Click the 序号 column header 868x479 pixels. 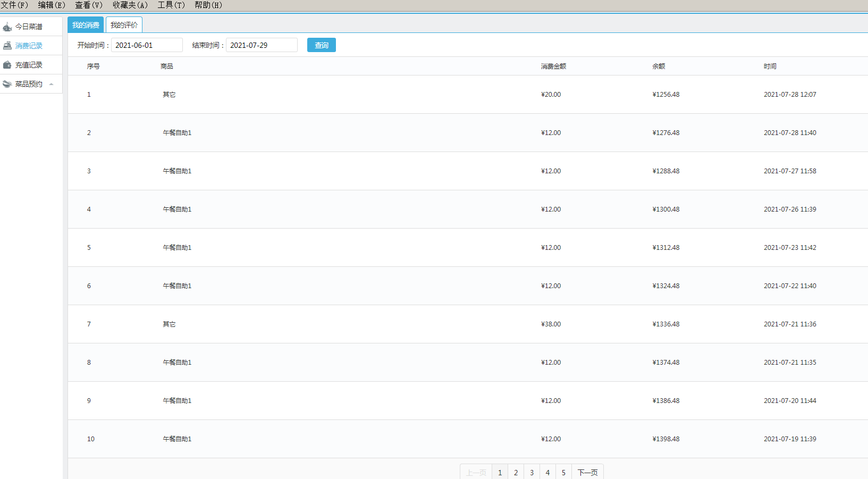(94, 66)
